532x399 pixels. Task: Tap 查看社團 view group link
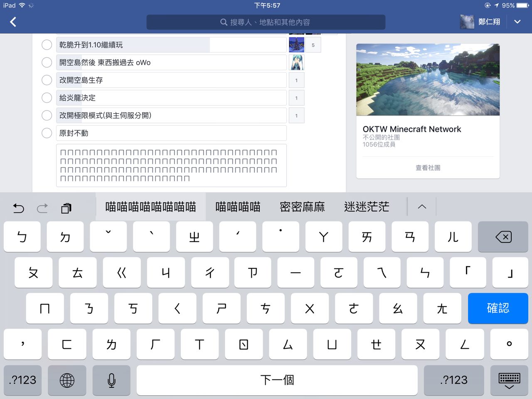point(428,167)
